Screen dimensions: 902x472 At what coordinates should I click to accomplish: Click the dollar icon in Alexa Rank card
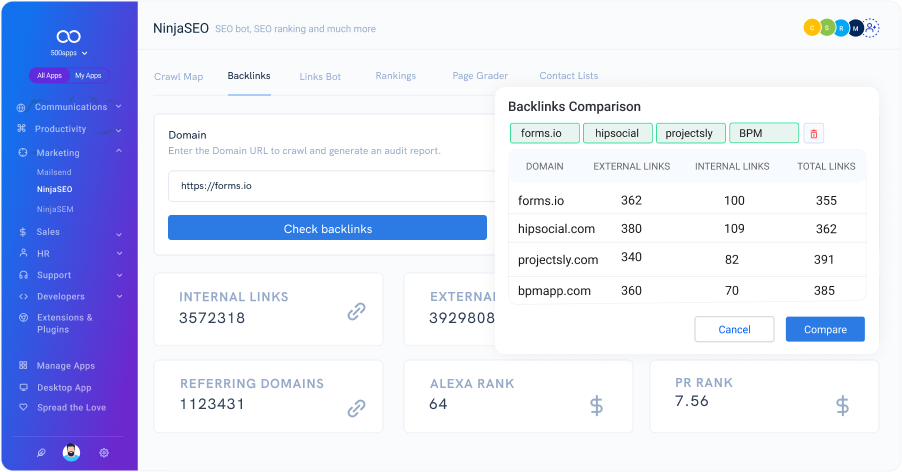click(x=596, y=406)
